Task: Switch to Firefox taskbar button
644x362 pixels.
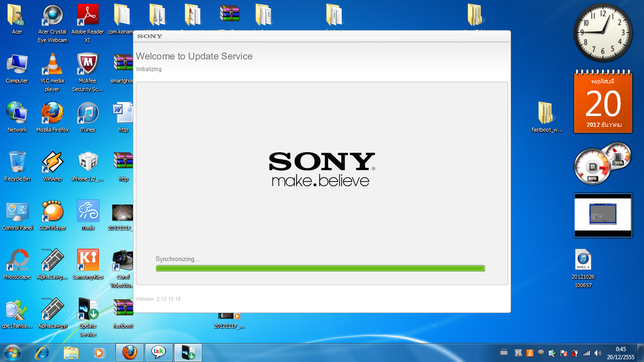Action: click(x=130, y=353)
